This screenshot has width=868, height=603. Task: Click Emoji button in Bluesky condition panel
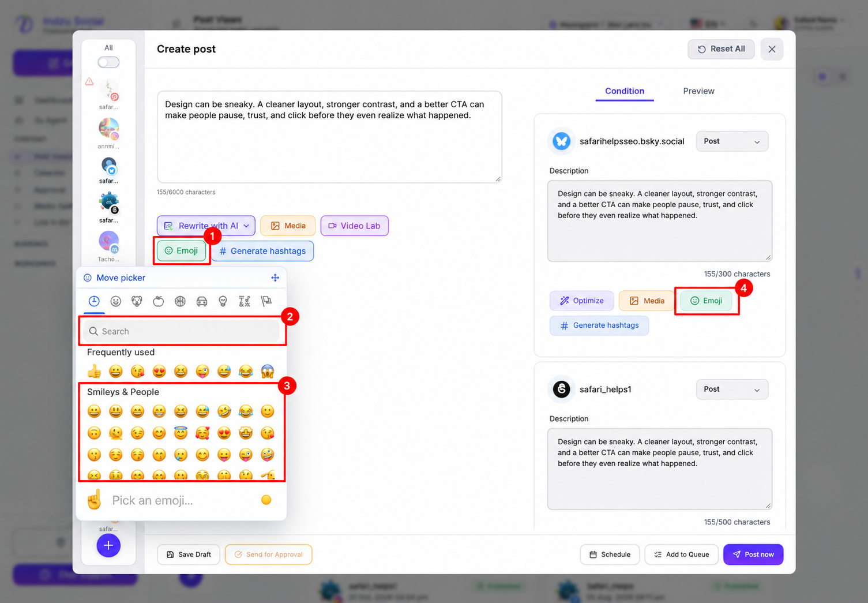pyautogui.click(x=707, y=301)
